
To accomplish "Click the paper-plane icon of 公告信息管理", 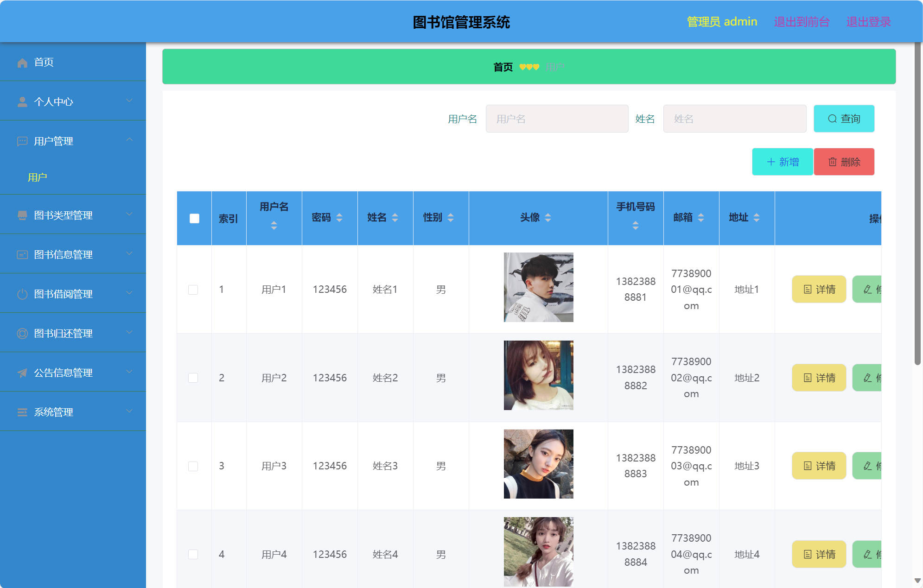I will pos(22,373).
